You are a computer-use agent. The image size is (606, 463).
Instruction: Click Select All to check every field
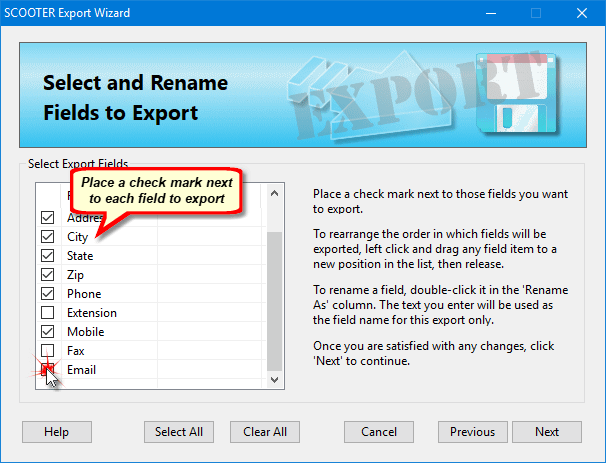pyautogui.click(x=179, y=432)
